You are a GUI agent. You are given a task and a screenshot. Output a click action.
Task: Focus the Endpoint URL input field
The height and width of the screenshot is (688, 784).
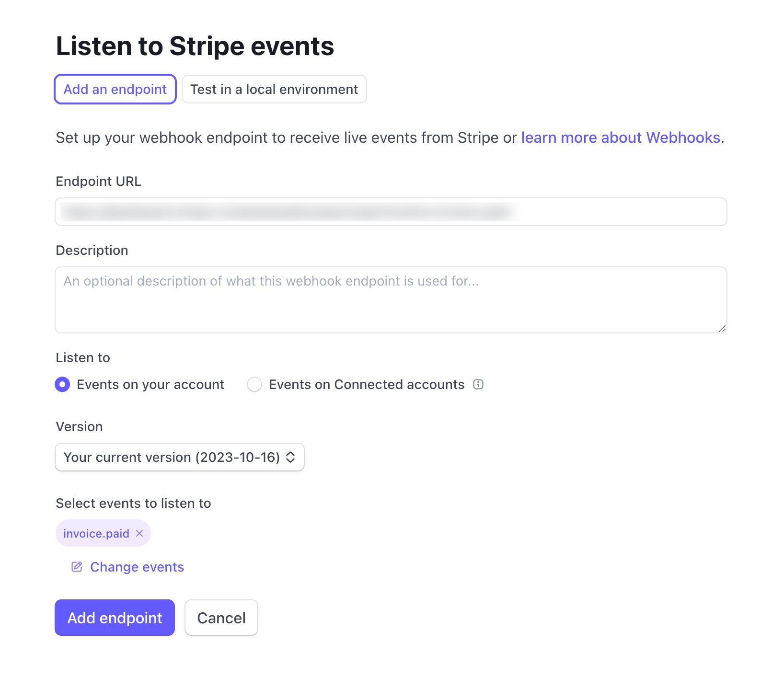[x=391, y=212]
